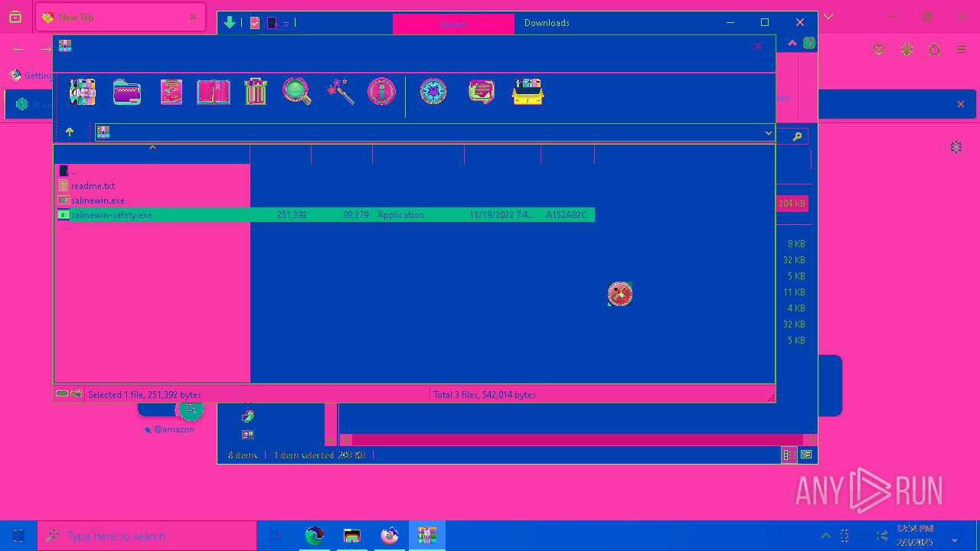Click the Delete trash can icon
This screenshot has height=551, width=980.
pyautogui.click(x=256, y=92)
